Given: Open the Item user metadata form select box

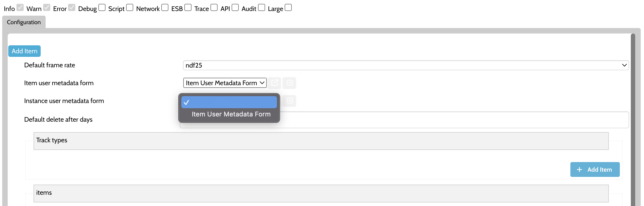Looking at the screenshot, I should (x=225, y=83).
